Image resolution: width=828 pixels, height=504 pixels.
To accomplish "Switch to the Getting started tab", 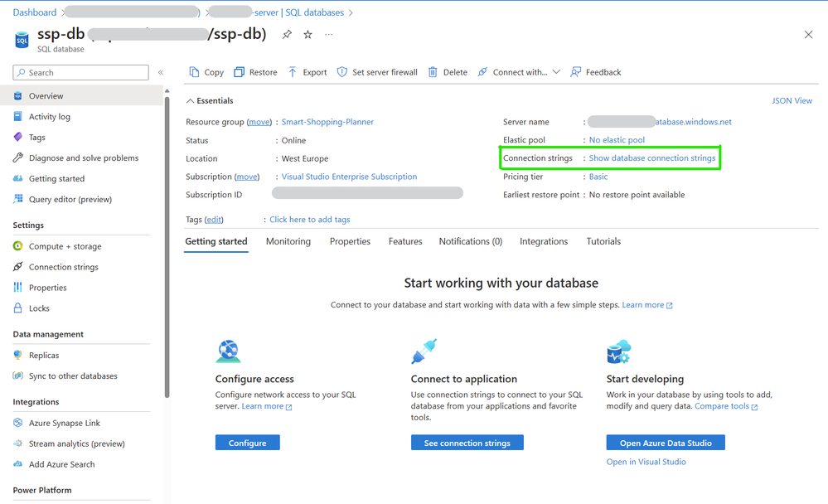I will pos(216,241).
